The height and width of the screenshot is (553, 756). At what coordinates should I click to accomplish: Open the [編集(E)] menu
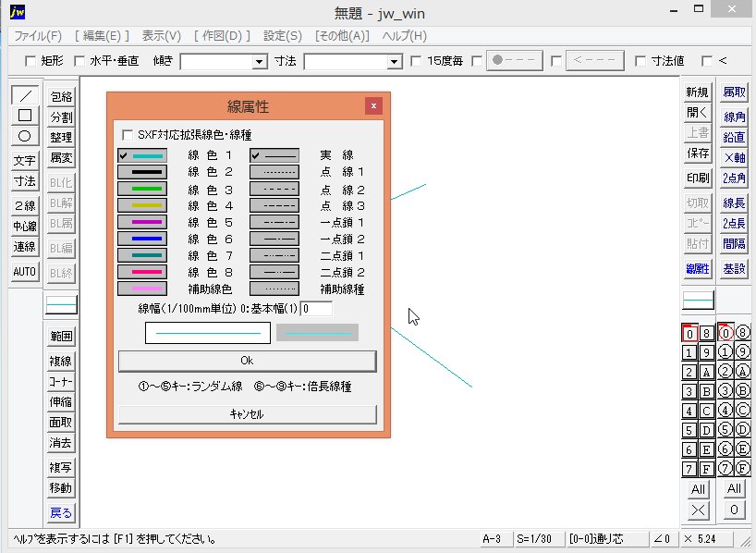[x=103, y=36]
